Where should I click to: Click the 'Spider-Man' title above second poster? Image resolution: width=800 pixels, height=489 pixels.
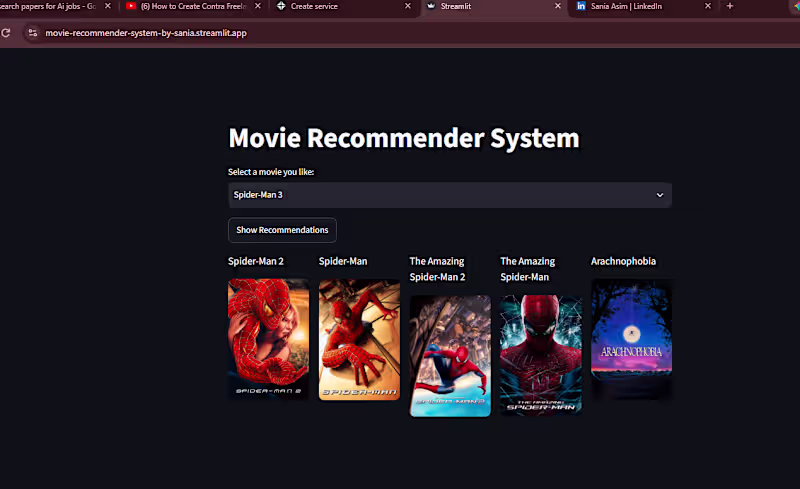343,261
